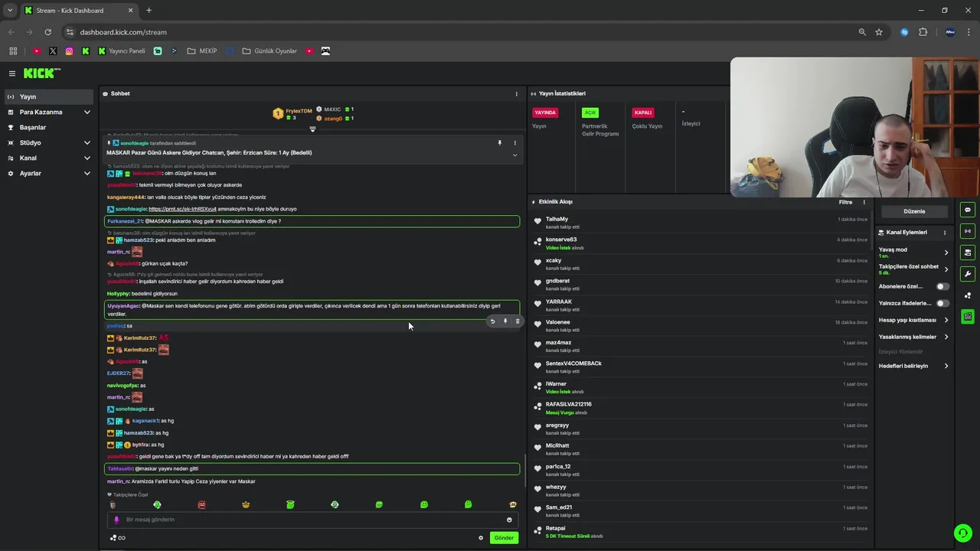
Task: Click channel points infinity icon
Action: [x=118, y=538]
